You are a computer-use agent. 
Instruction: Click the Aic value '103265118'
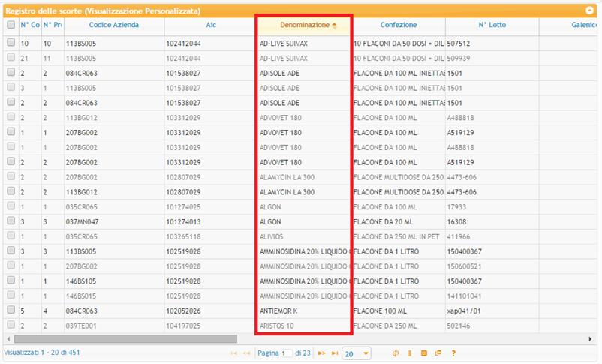click(x=183, y=237)
